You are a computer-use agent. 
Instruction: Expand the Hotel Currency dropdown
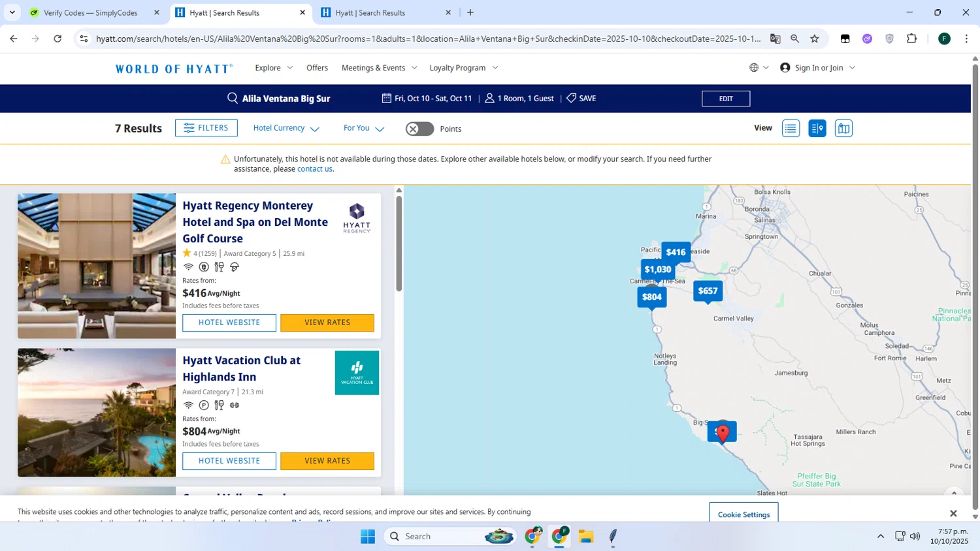[x=286, y=129]
